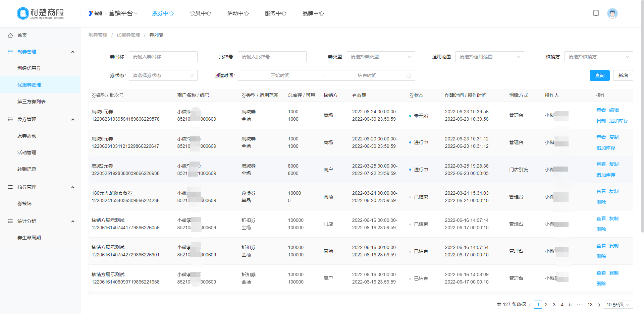Go to pagination page 5
This screenshot has width=644, height=314.
pos(570,305)
